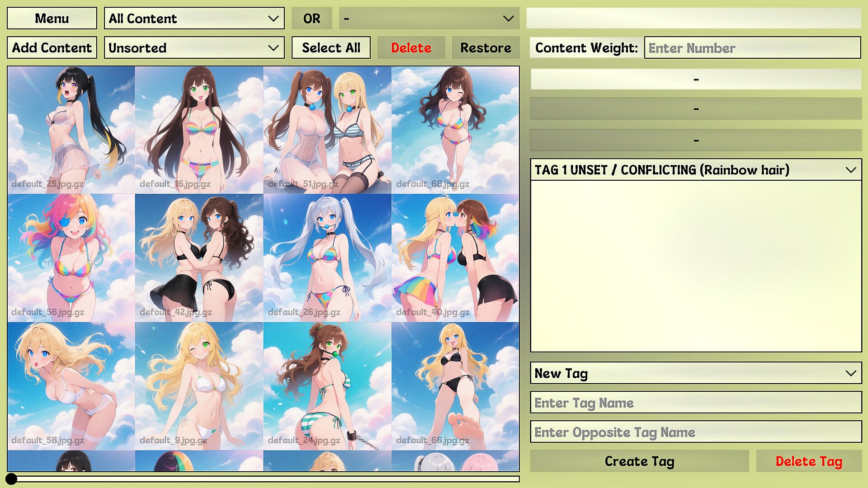The image size is (868, 488).
Task: Click the Enter Opposite Tag Name field
Action: coord(696,432)
